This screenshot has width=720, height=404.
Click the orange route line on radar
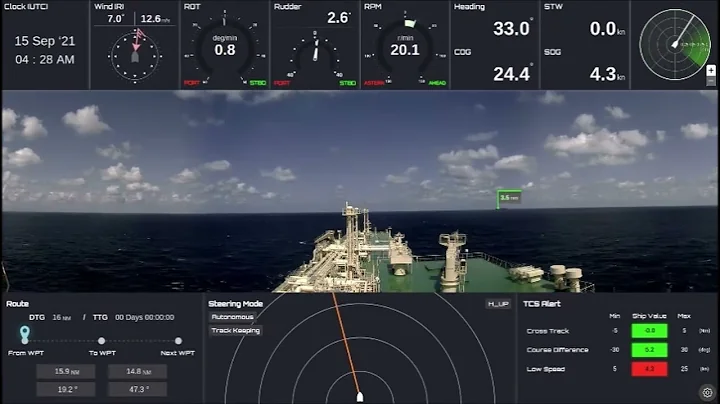click(x=346, y=342)
